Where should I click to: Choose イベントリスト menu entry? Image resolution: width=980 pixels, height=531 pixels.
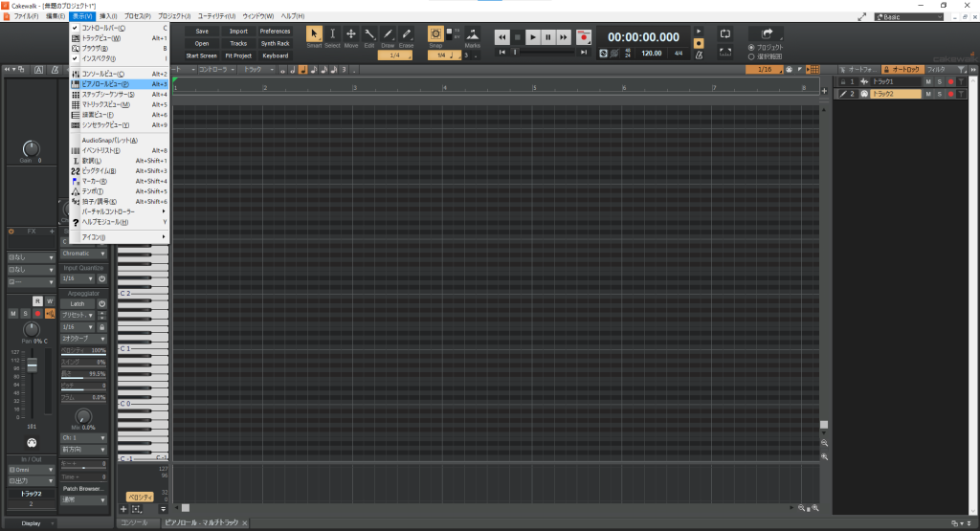(x=120, y=150)
